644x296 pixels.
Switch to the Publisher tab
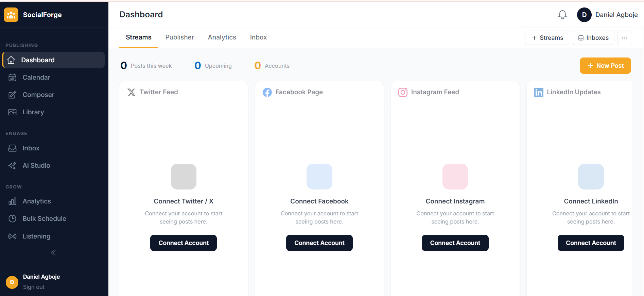click(179, 37)
